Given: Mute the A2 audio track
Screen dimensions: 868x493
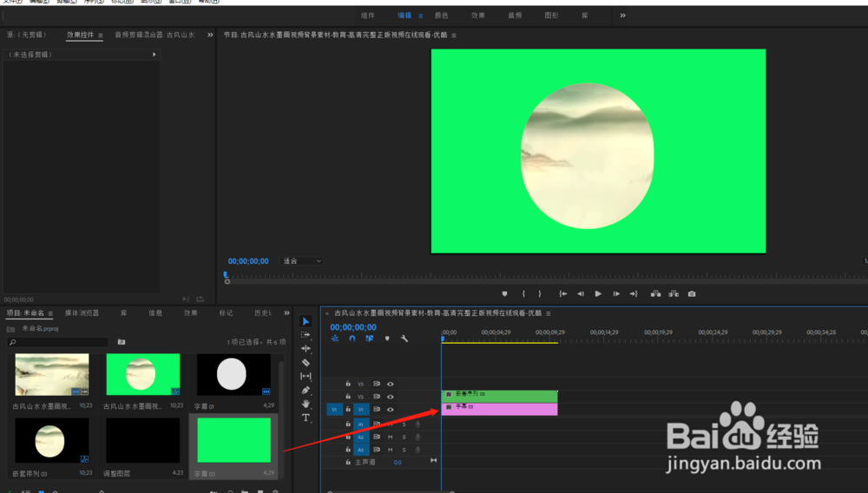Looking at the screenshot, I should click(x=391, y=437).
